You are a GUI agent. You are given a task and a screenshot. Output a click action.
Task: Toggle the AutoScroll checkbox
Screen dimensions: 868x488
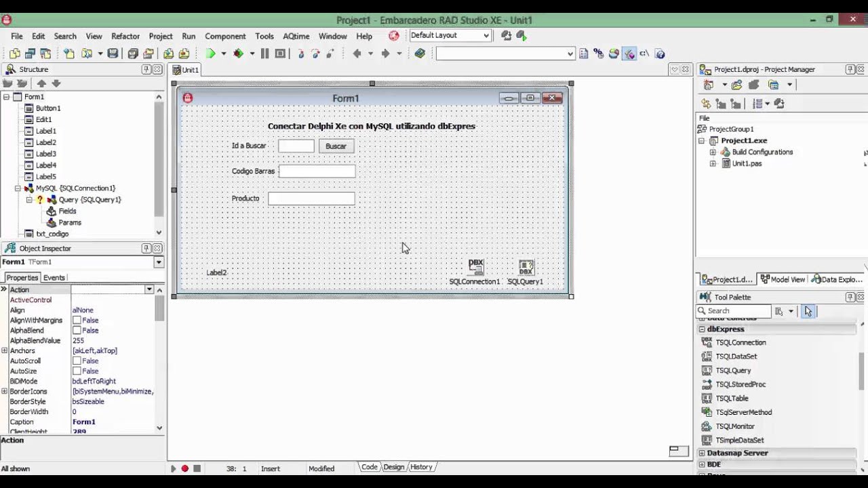point(77,361)
